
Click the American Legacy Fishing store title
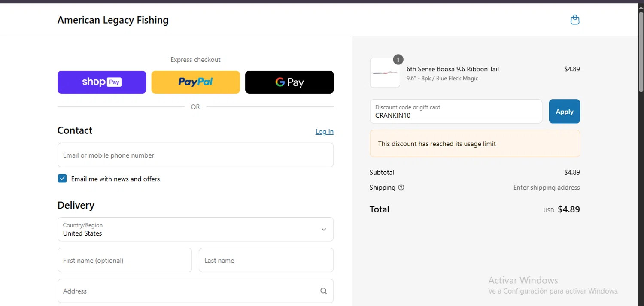(113, 20)
